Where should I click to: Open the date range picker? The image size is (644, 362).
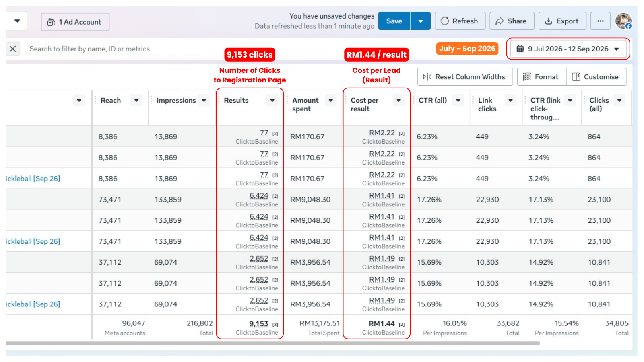click(x=568, y=49)
